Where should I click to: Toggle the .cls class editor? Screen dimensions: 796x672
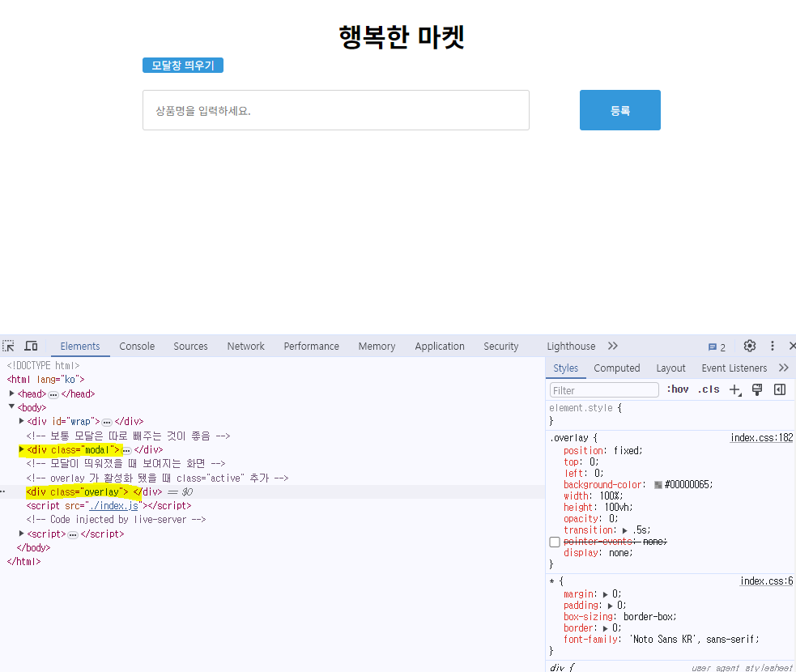(x=709, y=389)
